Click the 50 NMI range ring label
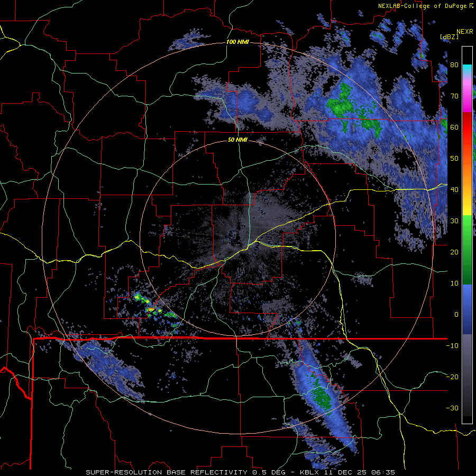 (x=237, y=140)
